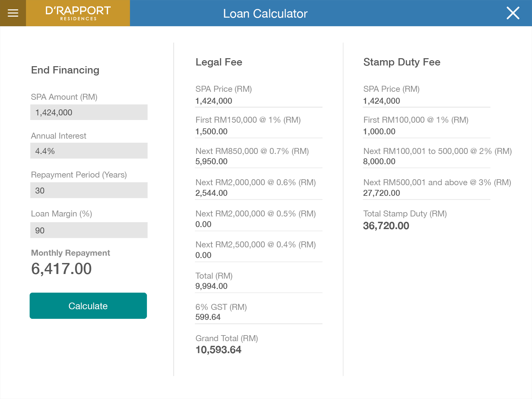Click the SPA Amount input field
Screen dimensions: 532x399
pyautogui.click(x=89, y=112)
